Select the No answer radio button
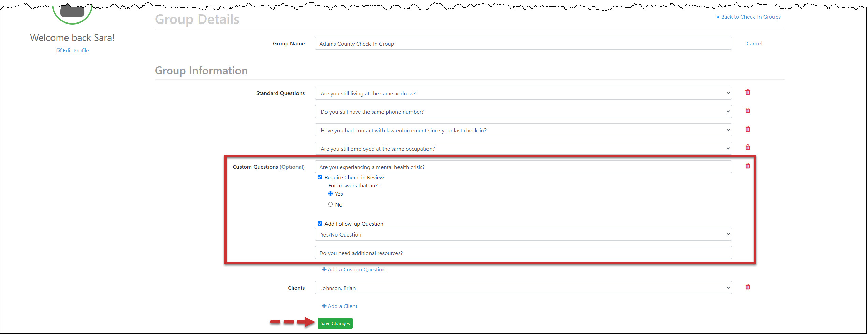This screenshot has width=868, height=335. (x=330, y=204)
